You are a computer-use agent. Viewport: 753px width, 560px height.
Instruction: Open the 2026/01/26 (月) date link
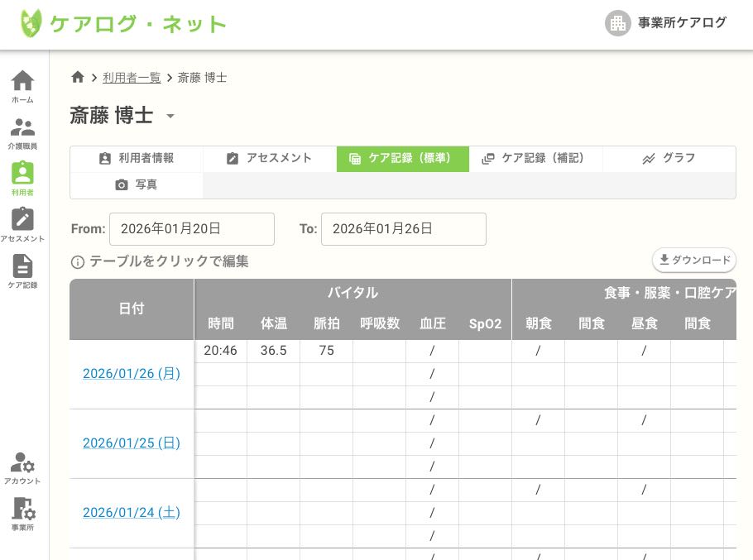coord(131,373)
